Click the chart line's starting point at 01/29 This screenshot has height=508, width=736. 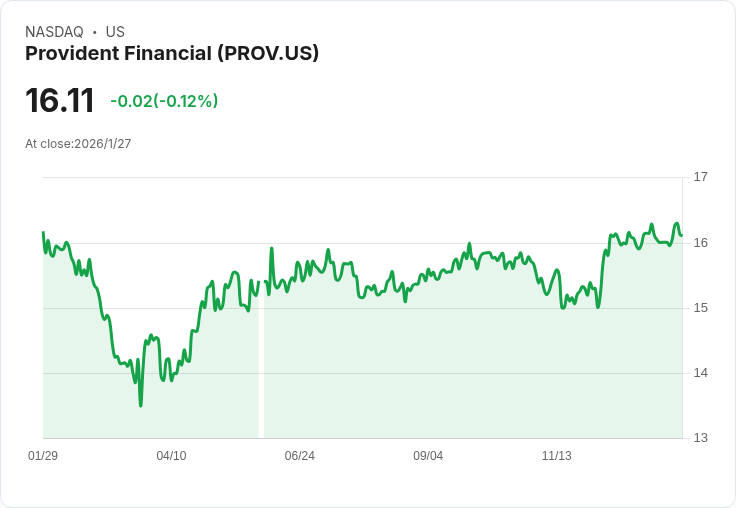pos(43,232)
